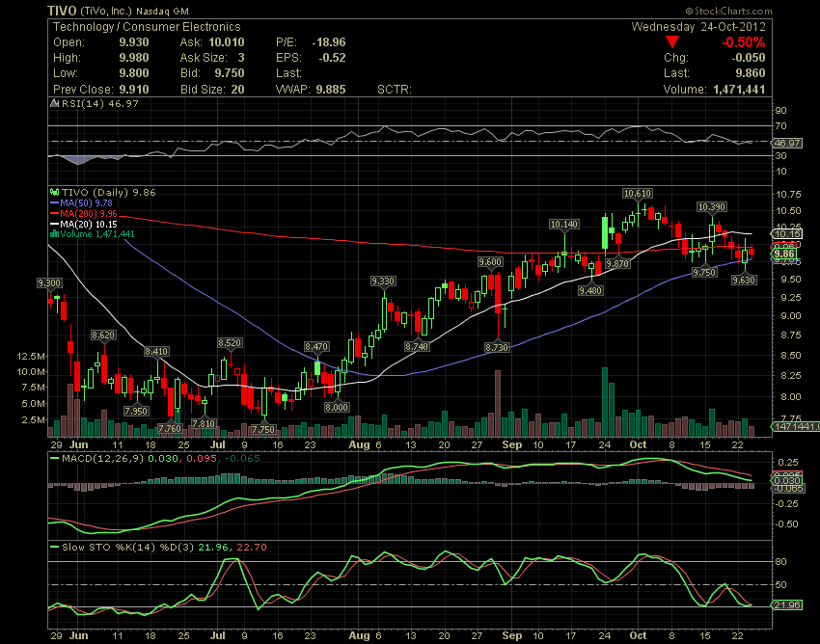Click the 1471441 volume axis tag
This screenshot has height=644, width=820.
pyautogui.click(x=796, y=426)
